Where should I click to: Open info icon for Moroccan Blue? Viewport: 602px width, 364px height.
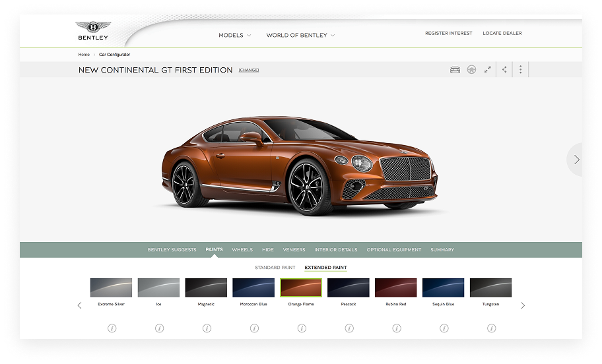(x=254, y=328)
